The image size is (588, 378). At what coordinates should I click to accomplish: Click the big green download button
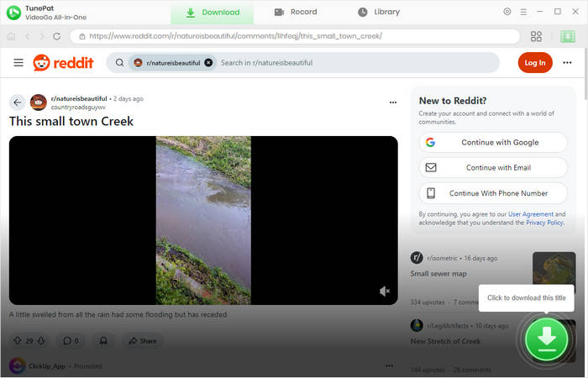coord(546,339)
